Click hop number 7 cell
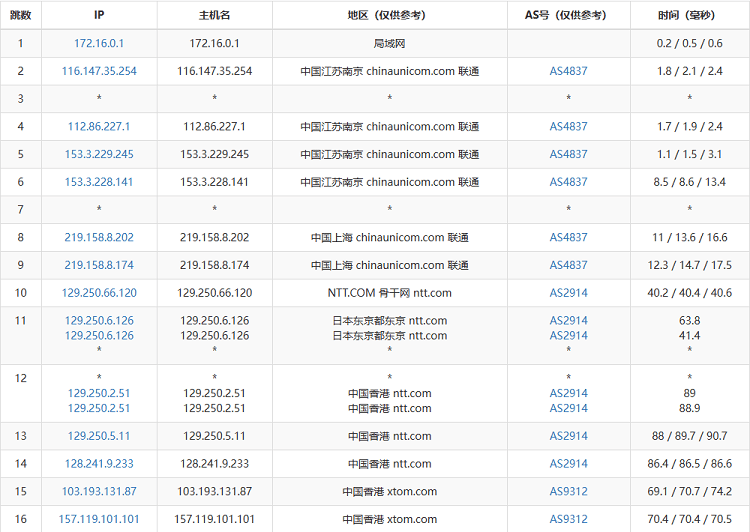 tap(21, 210)
